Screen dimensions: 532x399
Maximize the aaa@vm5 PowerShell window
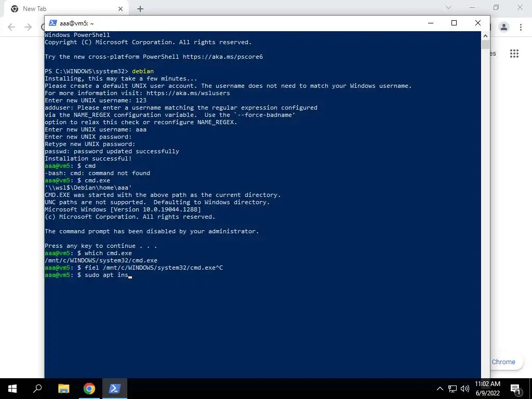coord(454,23)
